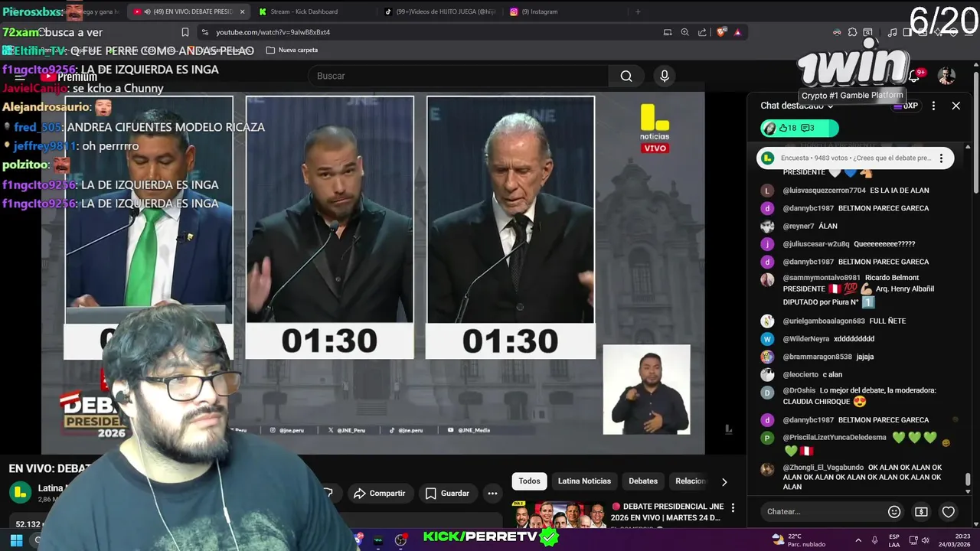Viewport: 980px width, 551px height.
Task: Click the 'Chatear...' message input
Action: (x=823, y=512)
